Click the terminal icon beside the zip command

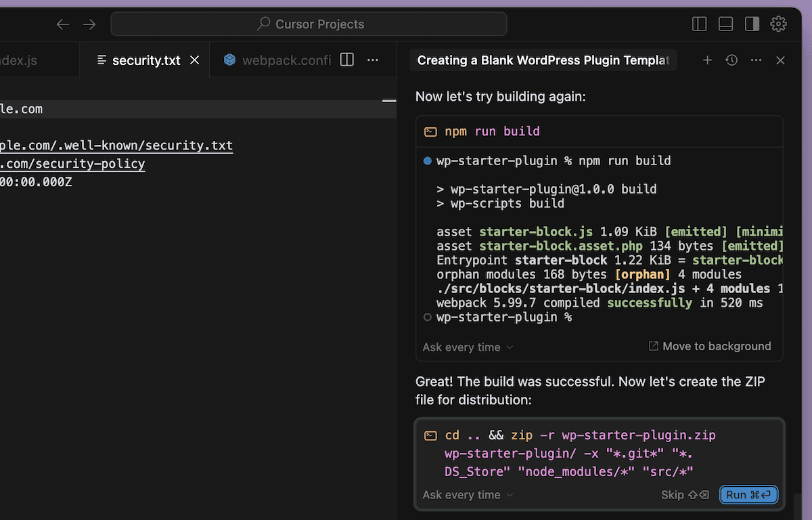[430, 435]
